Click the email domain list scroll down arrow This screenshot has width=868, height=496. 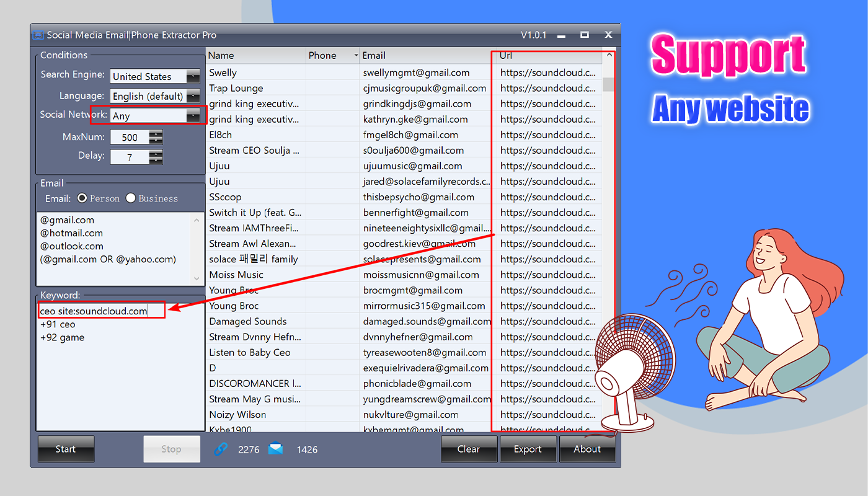197,278
